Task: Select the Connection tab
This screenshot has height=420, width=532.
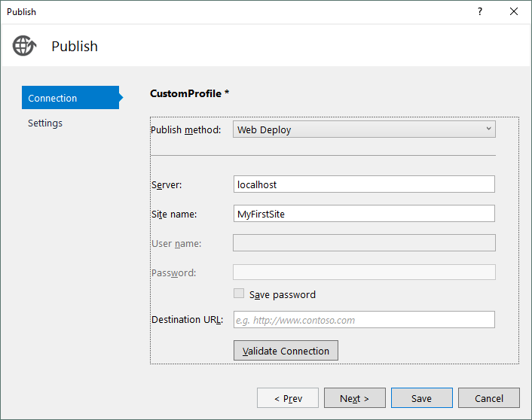Action: click(x=71, y=98)
